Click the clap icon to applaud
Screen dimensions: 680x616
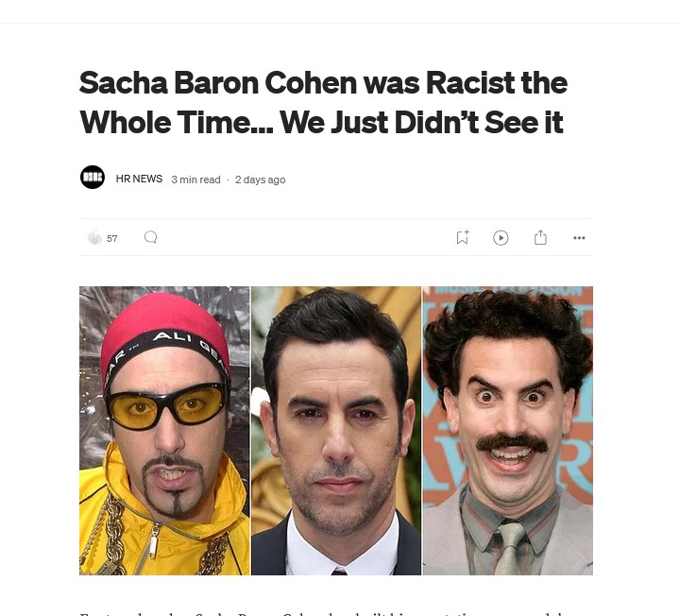(94, 238)
